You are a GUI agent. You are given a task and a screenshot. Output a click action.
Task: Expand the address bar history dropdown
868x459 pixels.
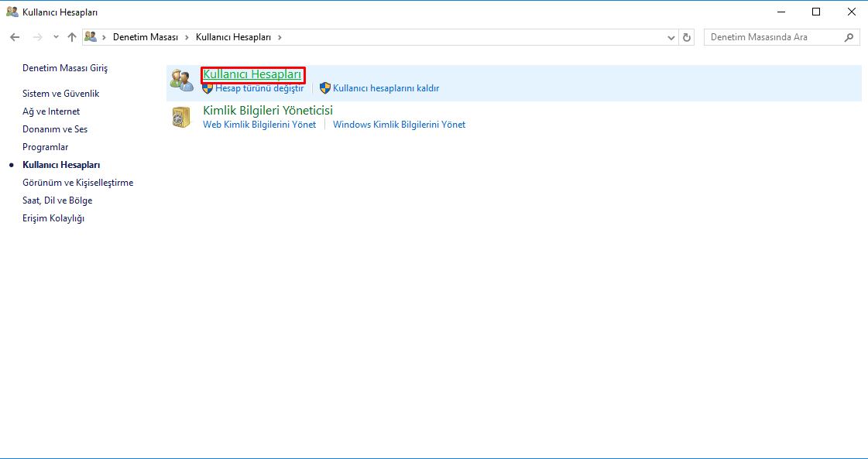pyautogui.click(x=671, y=37)
